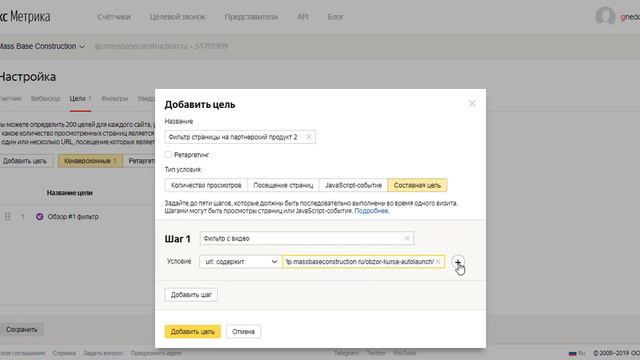Screen dimensions: 640x360
Task: Click the Метрика logo in the header
Action: 25,17
